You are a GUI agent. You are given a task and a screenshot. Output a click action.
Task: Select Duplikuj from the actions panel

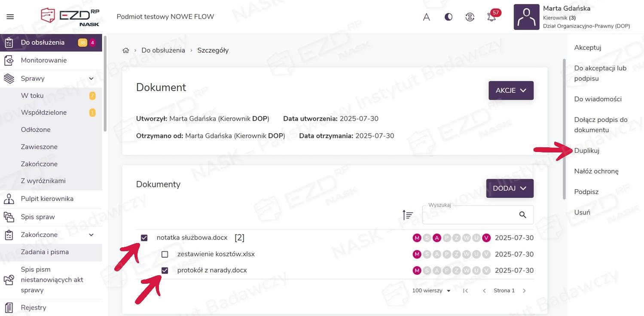[586, 151]
